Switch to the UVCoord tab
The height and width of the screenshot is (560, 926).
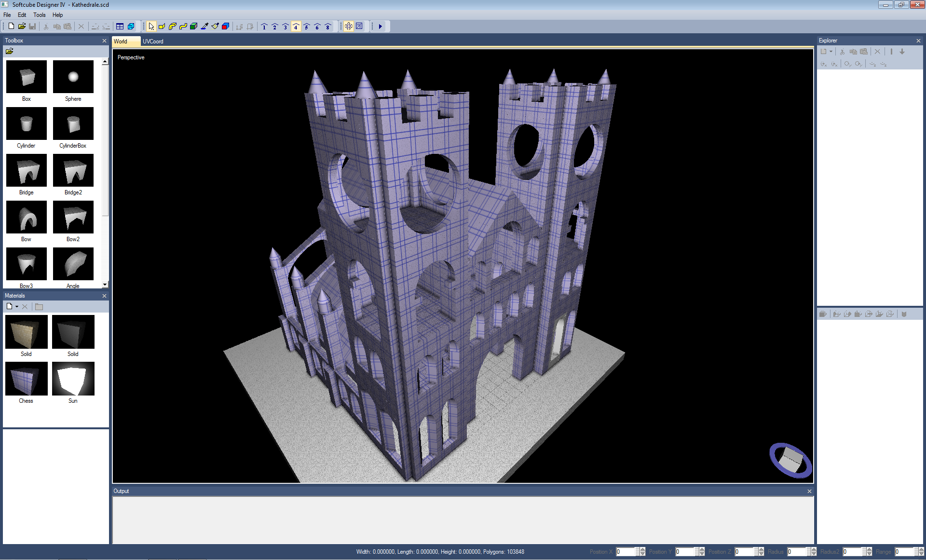pyautogui.click(x=153, y=41)
